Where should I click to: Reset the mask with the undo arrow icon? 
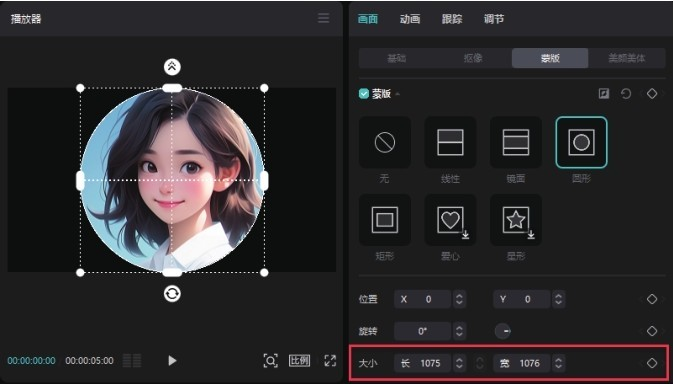point(626,94)
